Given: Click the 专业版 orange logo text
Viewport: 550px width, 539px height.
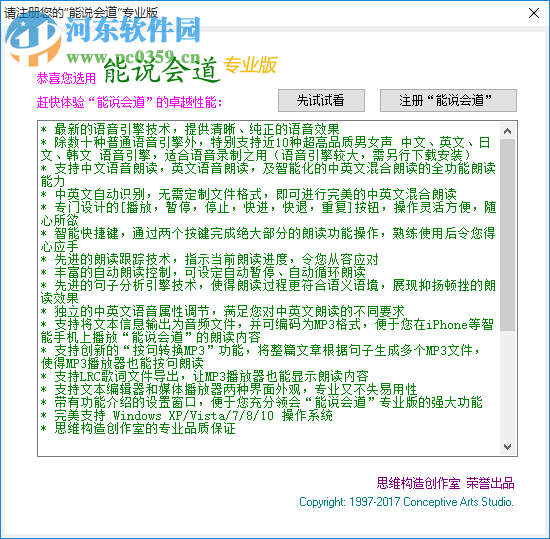Looking at the screenshot, I should coord(250,65).
